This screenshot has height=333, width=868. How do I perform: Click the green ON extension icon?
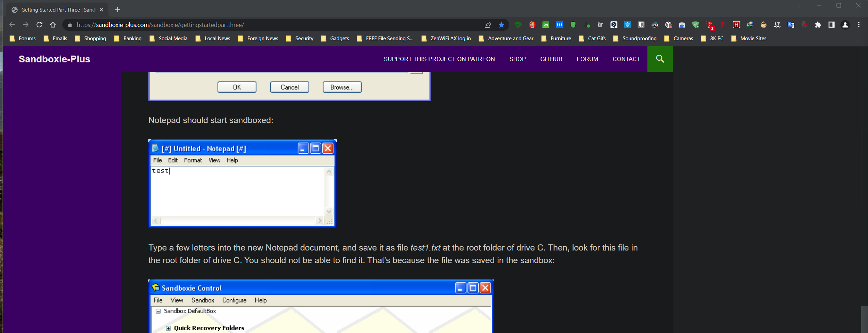click(546, 25)
